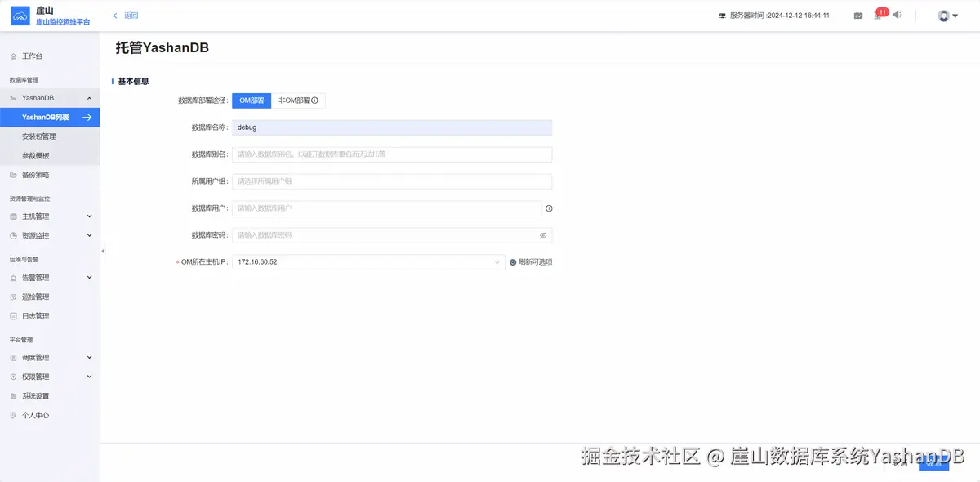
Task: Open the 系统设置 menu item
Action: [50, 396]
